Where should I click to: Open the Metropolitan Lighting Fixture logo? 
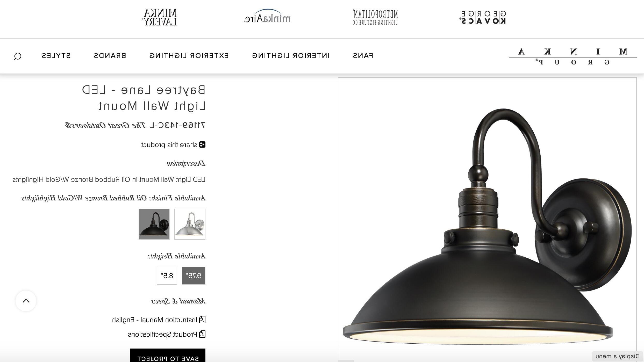375,17
